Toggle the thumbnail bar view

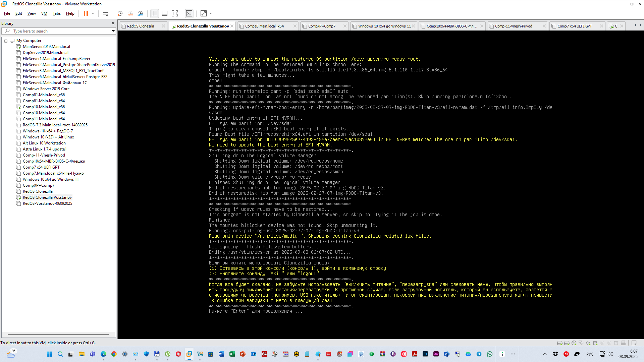165,13
